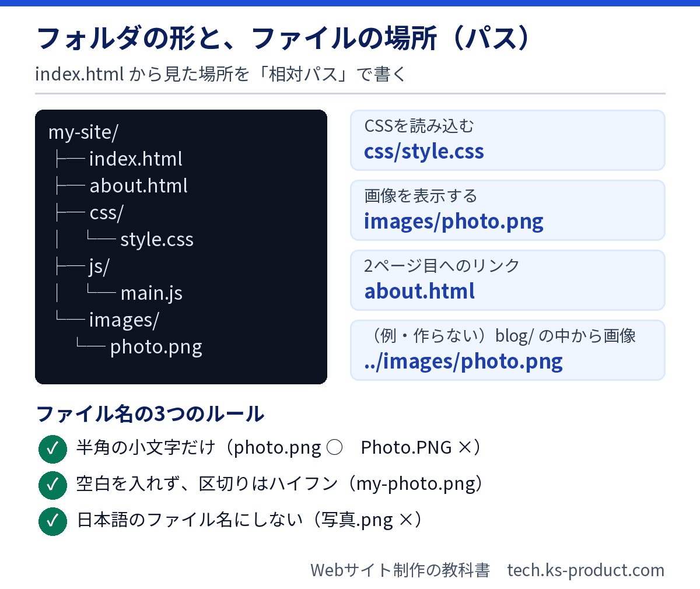Click the check icon beside 空白を入れず
Image resolution: width=700 pixels, height=589 pixels.
pos(52,485)
